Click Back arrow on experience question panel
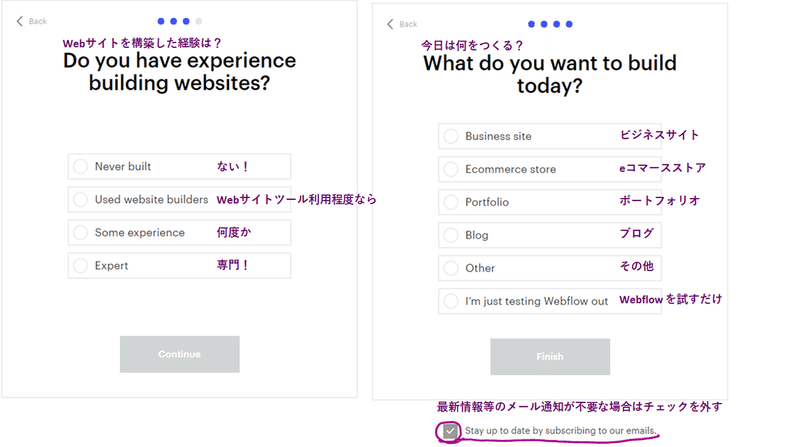 [x=31, y=21]
